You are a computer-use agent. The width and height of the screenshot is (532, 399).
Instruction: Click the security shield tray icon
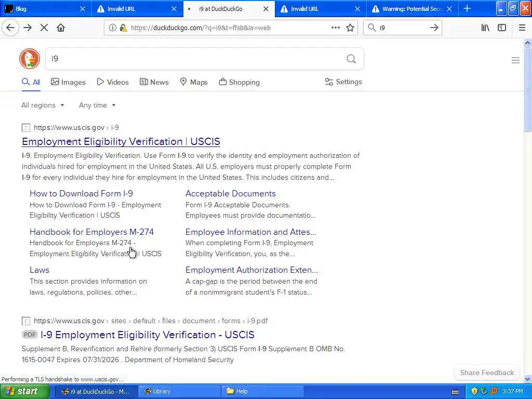tap(474, 391)
